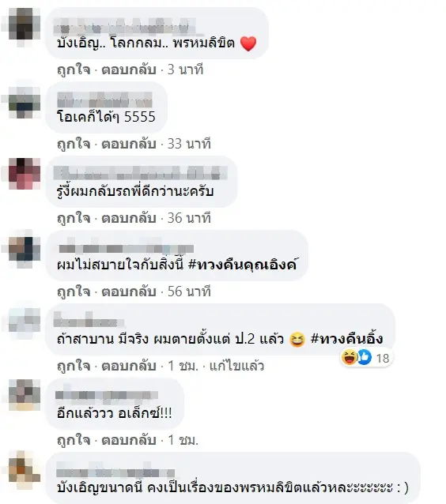Like the comment posted 36 นาที ago
The image size is (446, 504).
(x=74, y=218)
